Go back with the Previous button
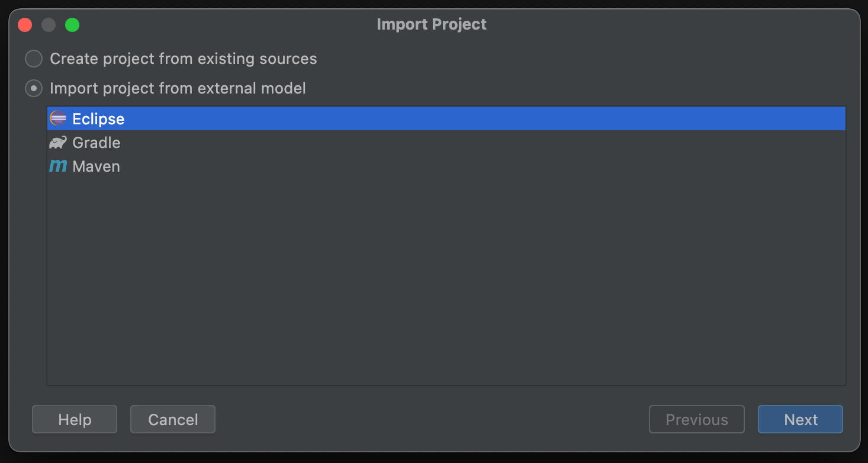 coord(696,419)
